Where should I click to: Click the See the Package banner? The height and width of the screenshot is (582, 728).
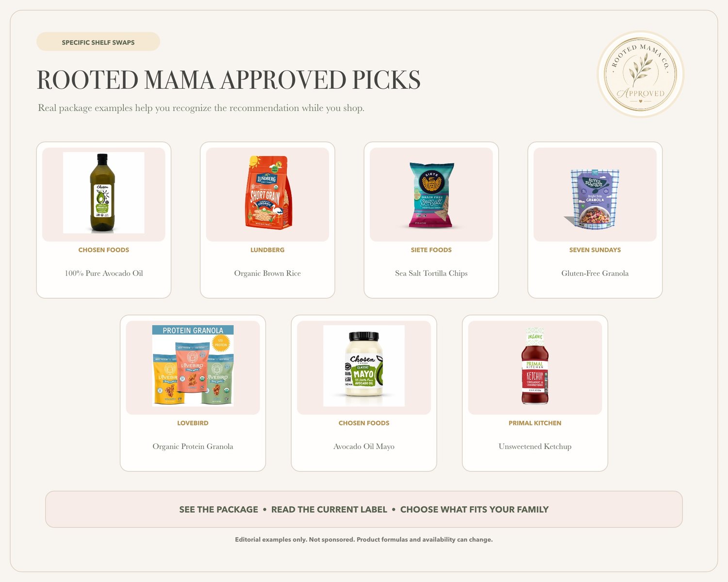364,509
